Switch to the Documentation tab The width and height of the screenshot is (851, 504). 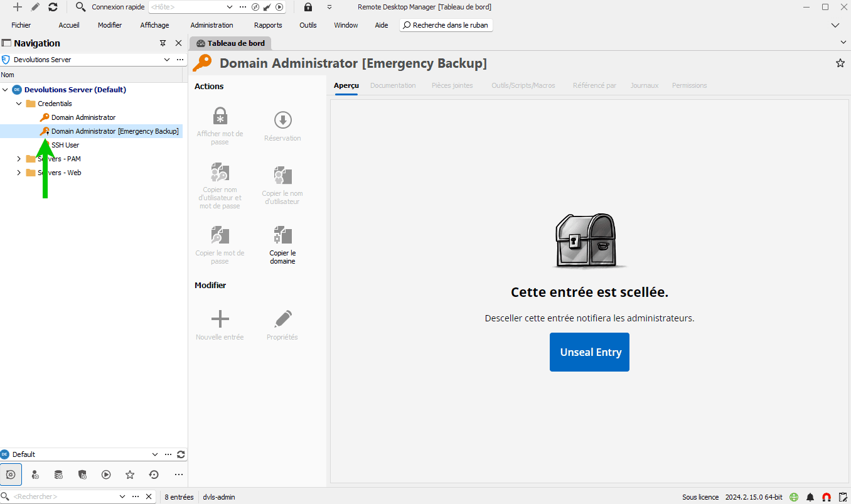click(393, 85)
